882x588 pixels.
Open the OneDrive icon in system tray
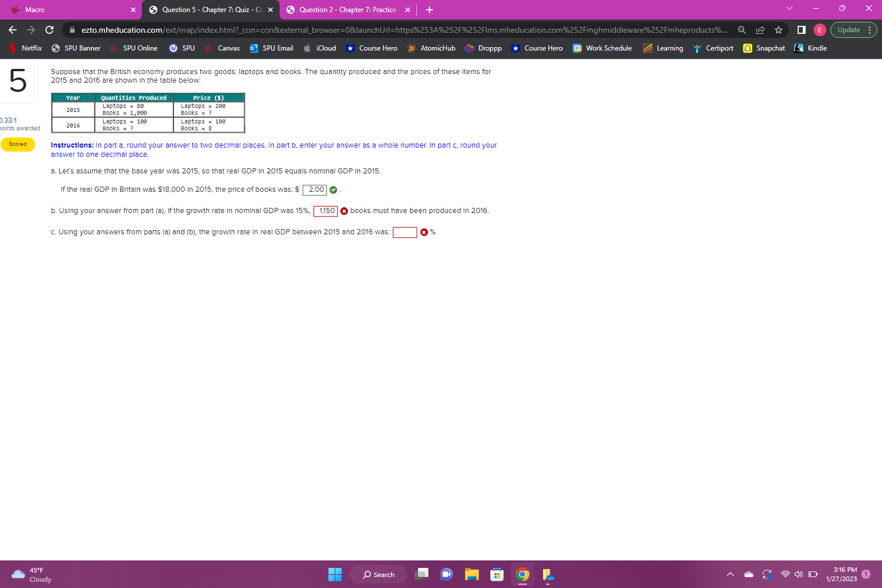click(x=748, y=574)
